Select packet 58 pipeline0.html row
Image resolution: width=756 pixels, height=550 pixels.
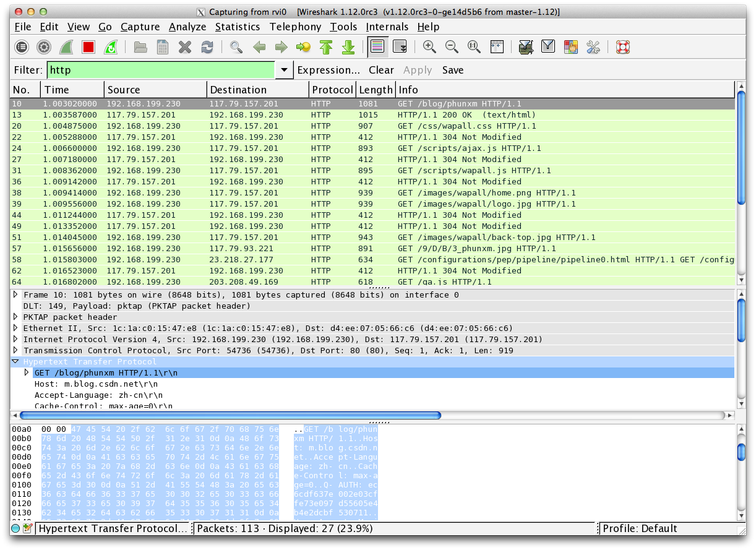(372, 259)
